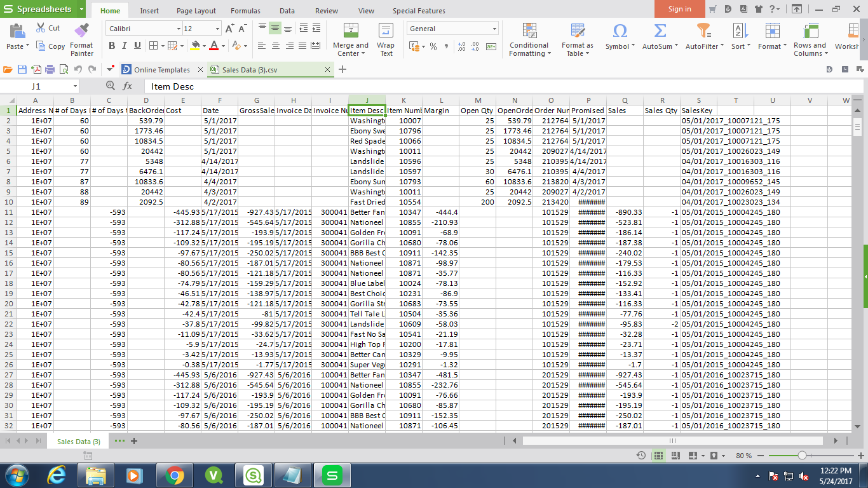
Task: Open the Spreadsheets application menu arrow
Action: (82, 9)
